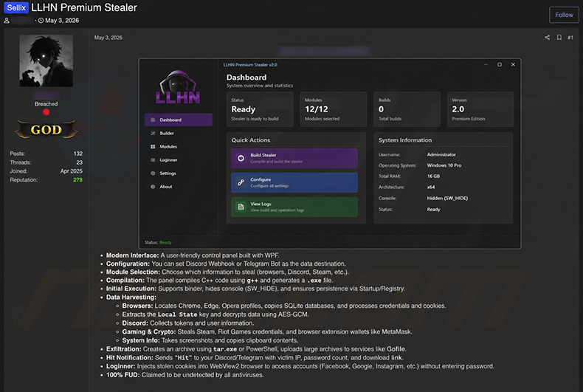Click the Administrator username value
This screenshot has height=392, width=583.
pyautogui.click(x=441, y=154)
